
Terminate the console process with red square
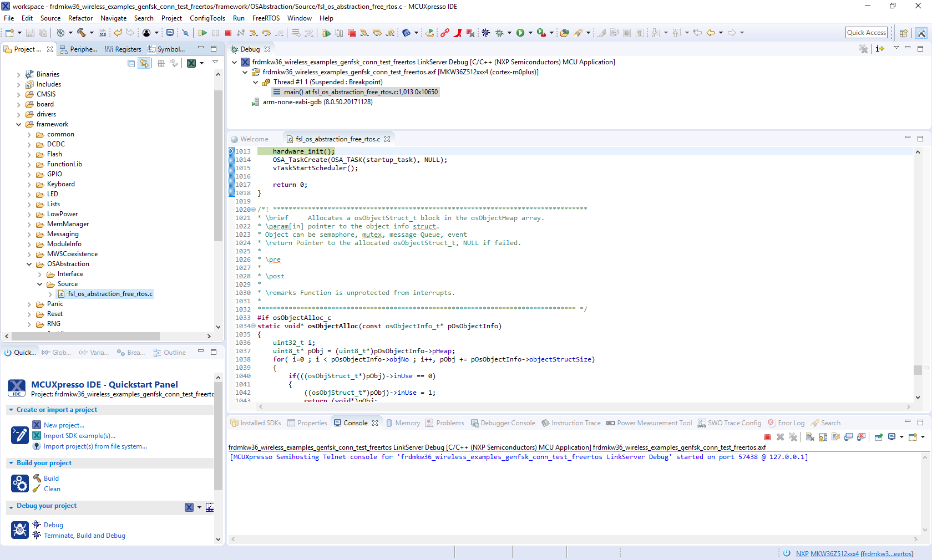[767, 437]
